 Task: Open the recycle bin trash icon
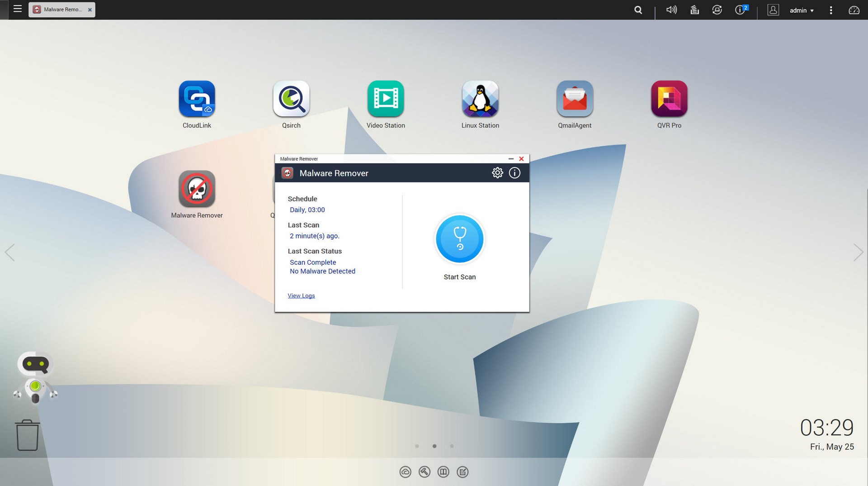coord(27,435)
